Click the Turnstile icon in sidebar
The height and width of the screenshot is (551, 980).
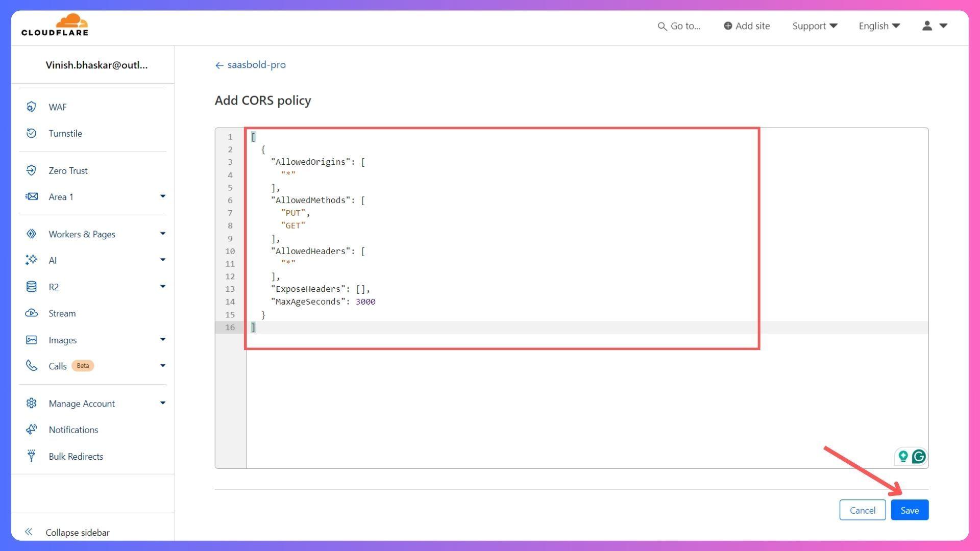click(x=32, y=133)
